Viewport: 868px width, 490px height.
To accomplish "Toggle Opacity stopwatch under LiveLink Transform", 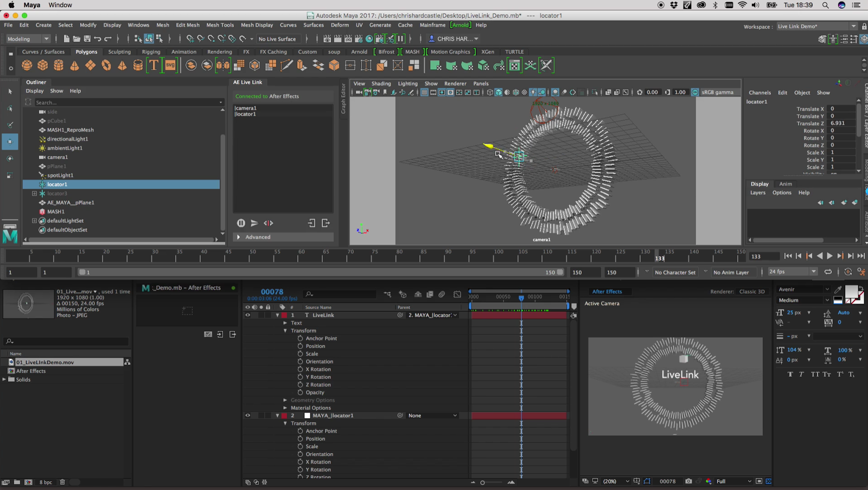I will coord(300,392).
